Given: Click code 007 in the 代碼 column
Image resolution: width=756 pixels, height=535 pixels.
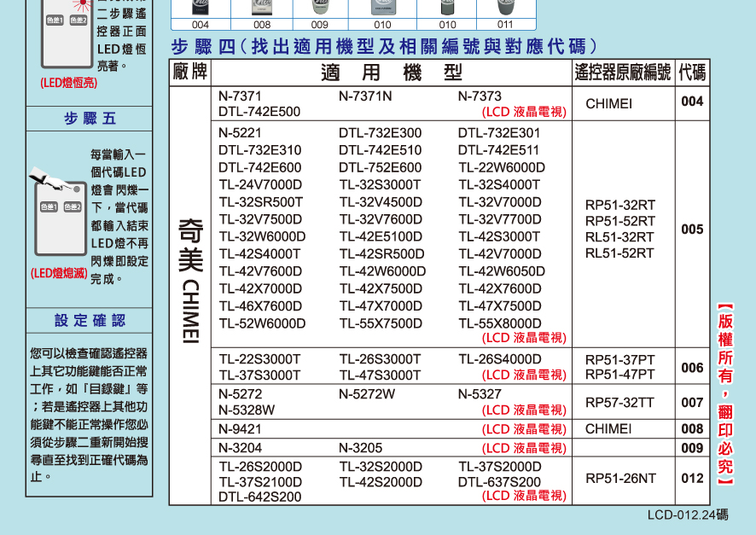Looking at the screenshot, I should [692, 403].
